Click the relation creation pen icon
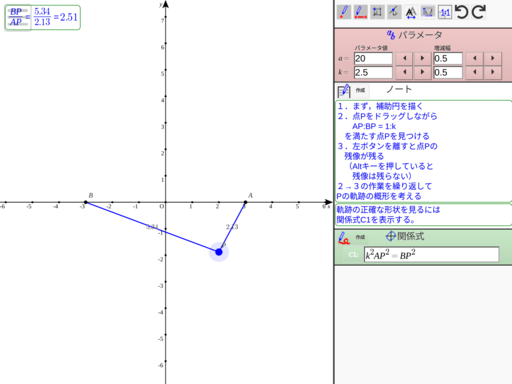Screen dimensions: 512x384 pyautogui.click(x=344, y=238)
